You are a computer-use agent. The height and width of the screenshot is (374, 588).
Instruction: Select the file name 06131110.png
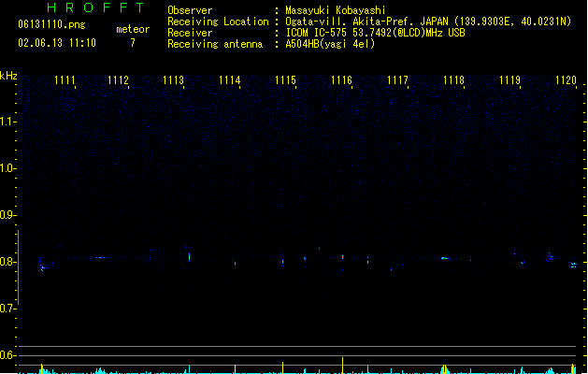click(x=51, y=24)
